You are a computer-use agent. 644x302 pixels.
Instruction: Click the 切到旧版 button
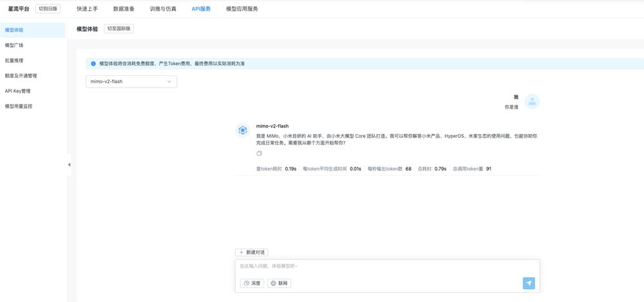coord(48,9)
